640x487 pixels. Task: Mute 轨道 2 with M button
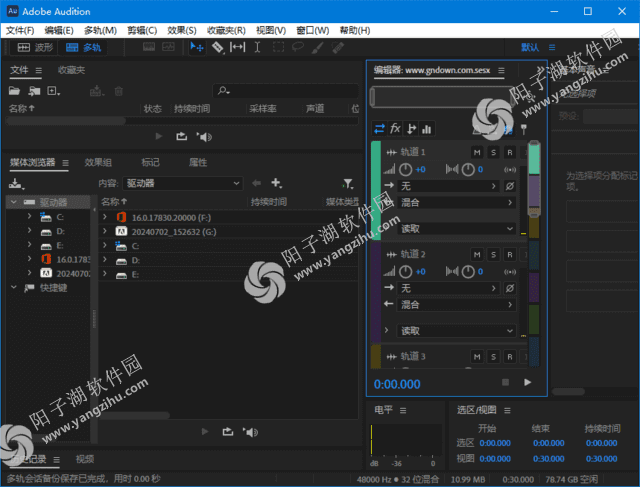tap(477, 255)
